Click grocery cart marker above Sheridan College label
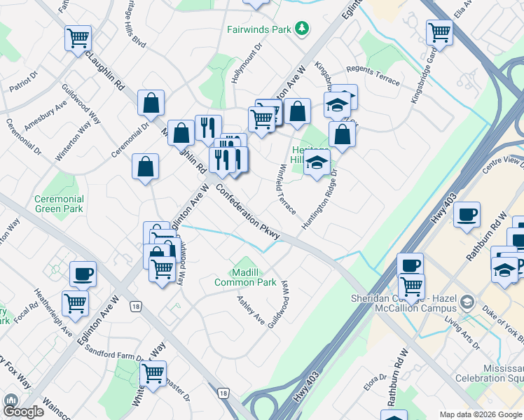The height and width of the screenshot is (420, 524). pyautogui.click(x=412, y=287)
